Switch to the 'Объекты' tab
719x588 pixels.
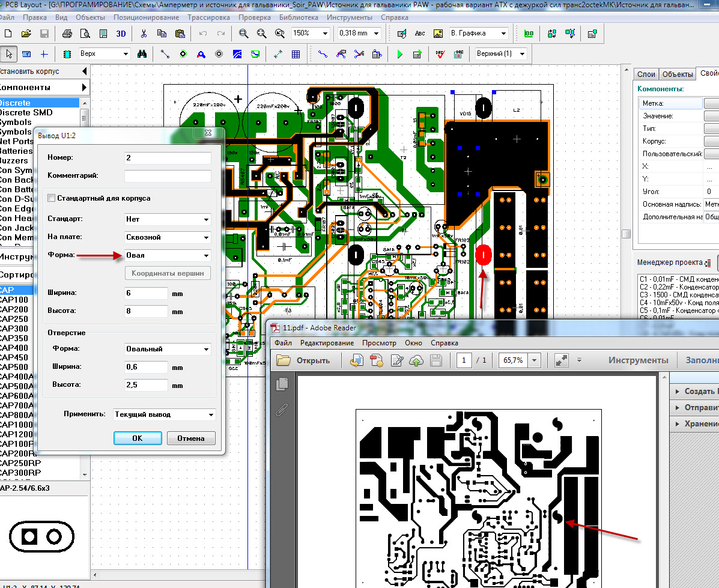[x=678, y=74]
